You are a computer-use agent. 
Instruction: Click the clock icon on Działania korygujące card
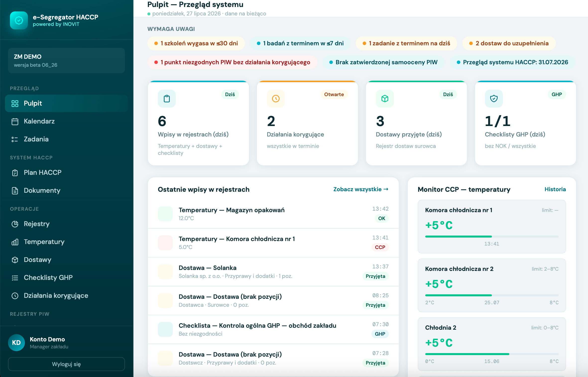pos(276,99)
